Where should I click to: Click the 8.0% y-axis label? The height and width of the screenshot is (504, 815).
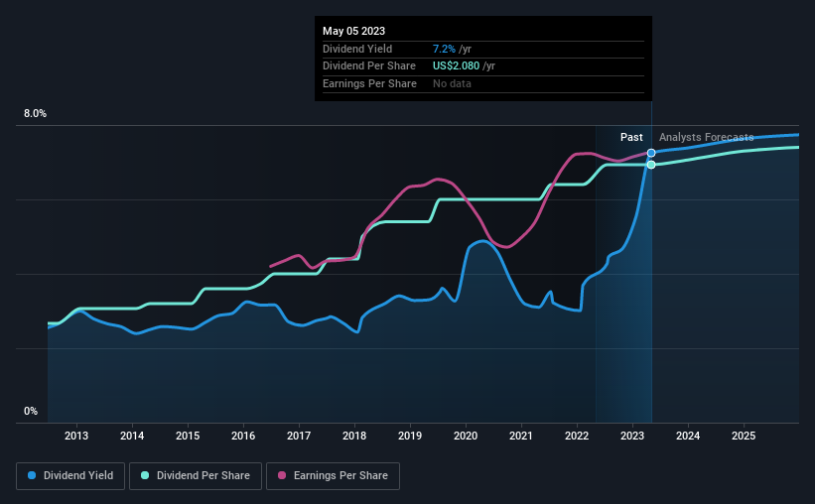pos(36,114)
